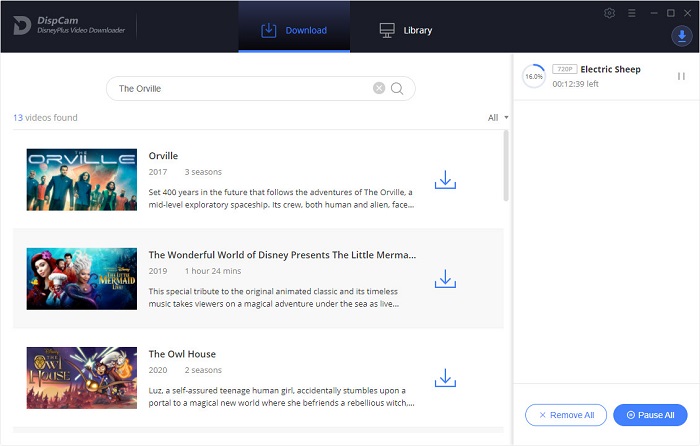
Task: Click the 00:12:39 left time text
Action: coord(575,84)
